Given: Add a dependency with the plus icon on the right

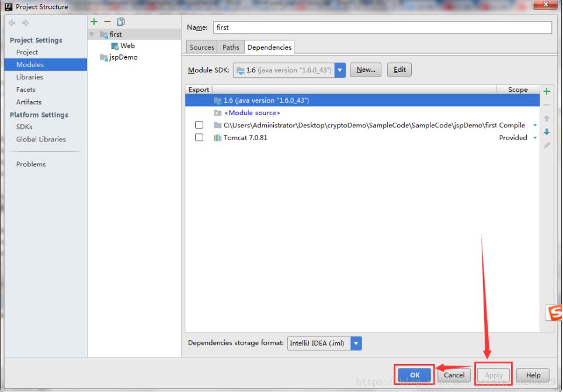Looking at the screenshot, I should pos(546,91).
